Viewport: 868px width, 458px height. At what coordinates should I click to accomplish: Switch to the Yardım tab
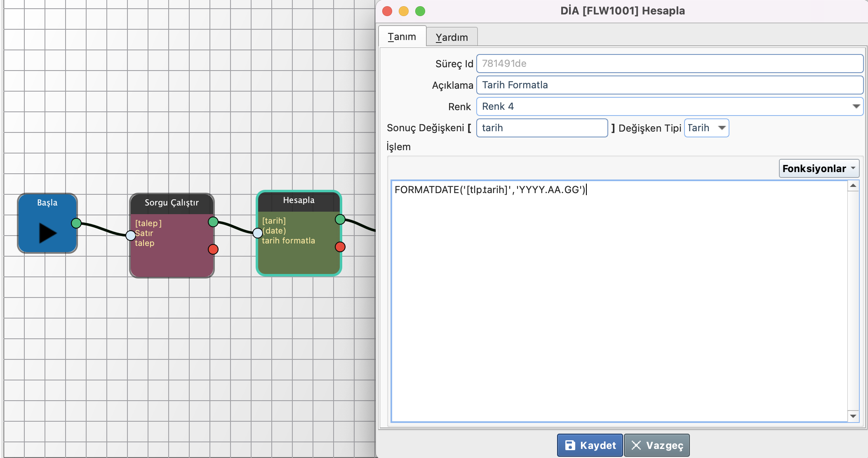click(452, 37)
